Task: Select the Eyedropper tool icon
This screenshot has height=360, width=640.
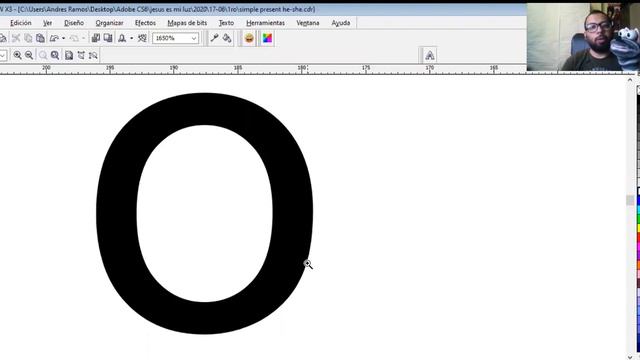Action: [x=214, y=38]
